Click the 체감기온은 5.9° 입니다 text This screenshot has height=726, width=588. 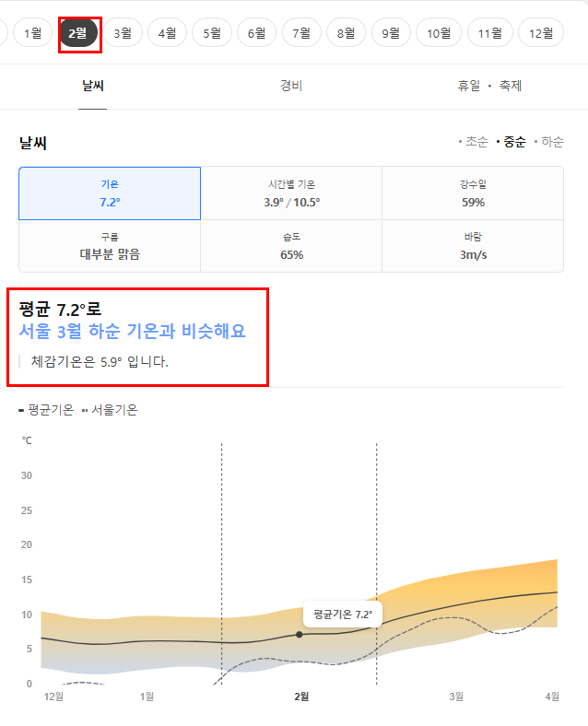(x=100, y=361)
